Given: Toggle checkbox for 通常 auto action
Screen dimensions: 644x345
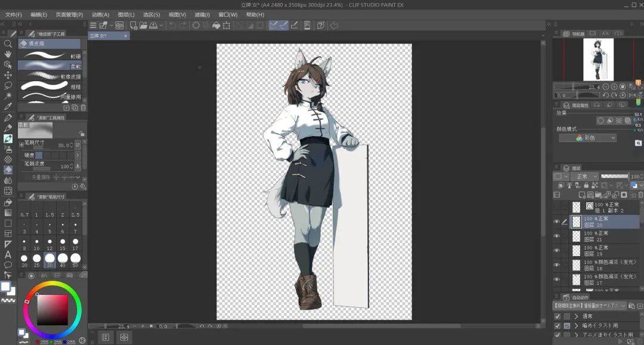Looking at the screenshot, I should pyautogui.click(x=557, y=316).
